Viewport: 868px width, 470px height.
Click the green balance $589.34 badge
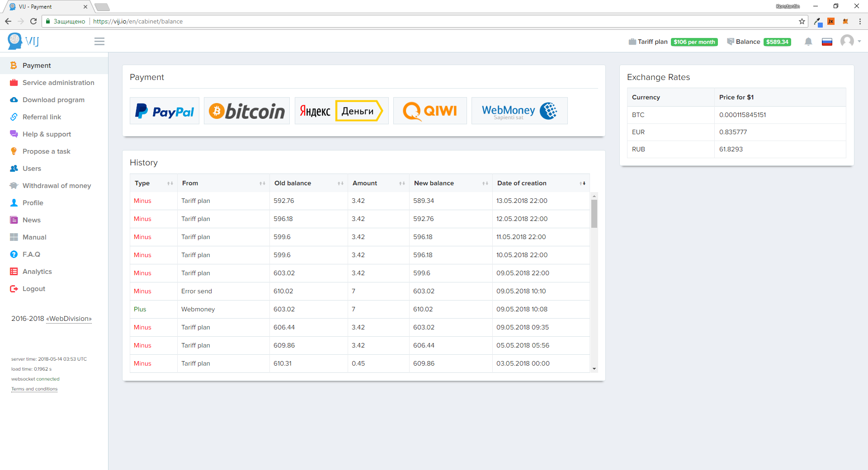pyautogui.click(x=777, y=42)
